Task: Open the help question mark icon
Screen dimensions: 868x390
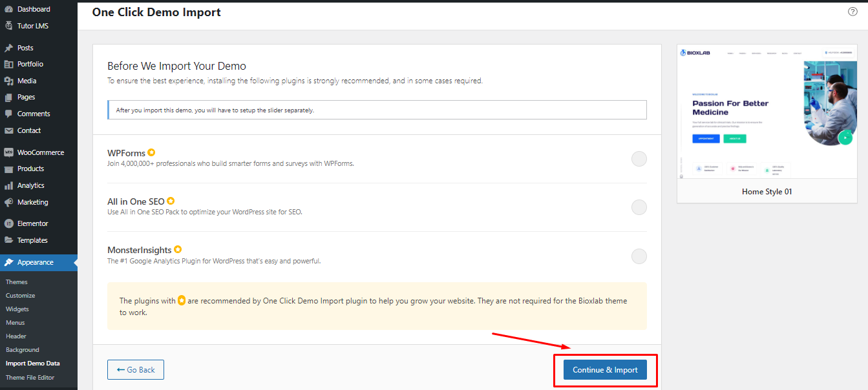Action: (x=852, y=12)
